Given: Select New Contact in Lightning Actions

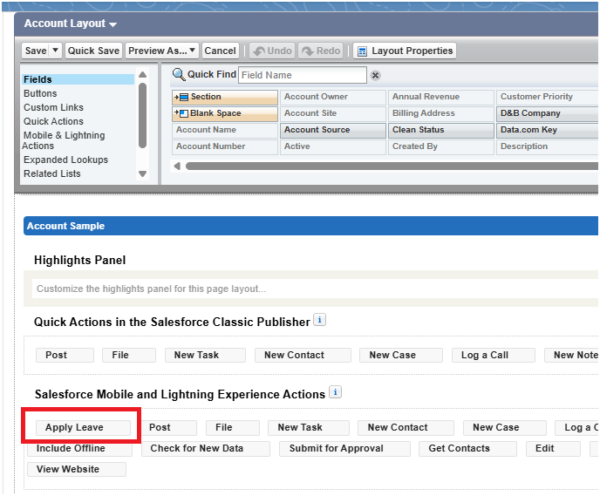Looking at the screenshot, I should tap(406, 428).
